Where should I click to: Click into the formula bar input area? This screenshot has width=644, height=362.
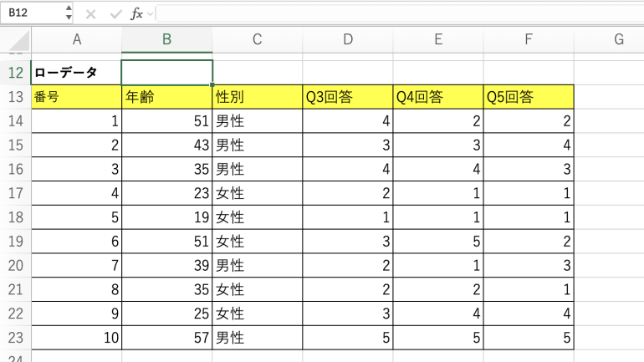tap(393, 14)
